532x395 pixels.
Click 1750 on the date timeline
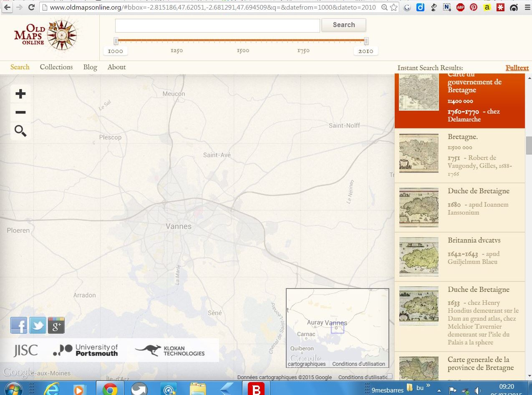(x=303, y=51)
